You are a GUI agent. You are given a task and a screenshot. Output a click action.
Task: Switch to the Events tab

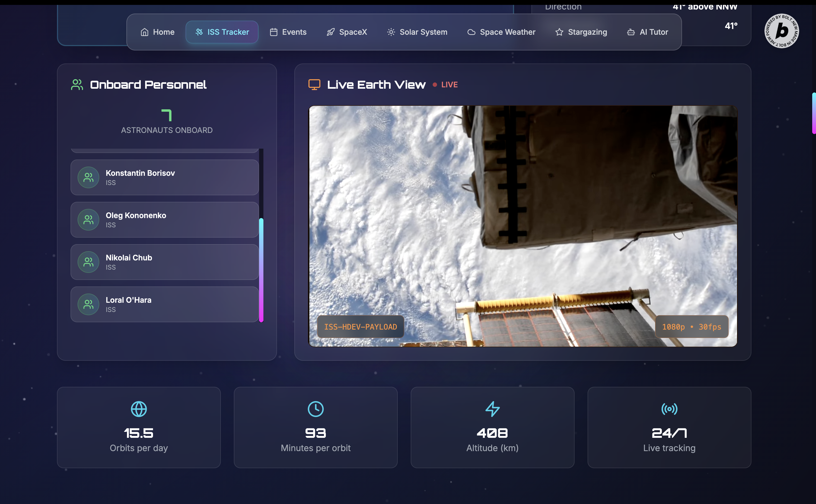(x=288, y=32)
